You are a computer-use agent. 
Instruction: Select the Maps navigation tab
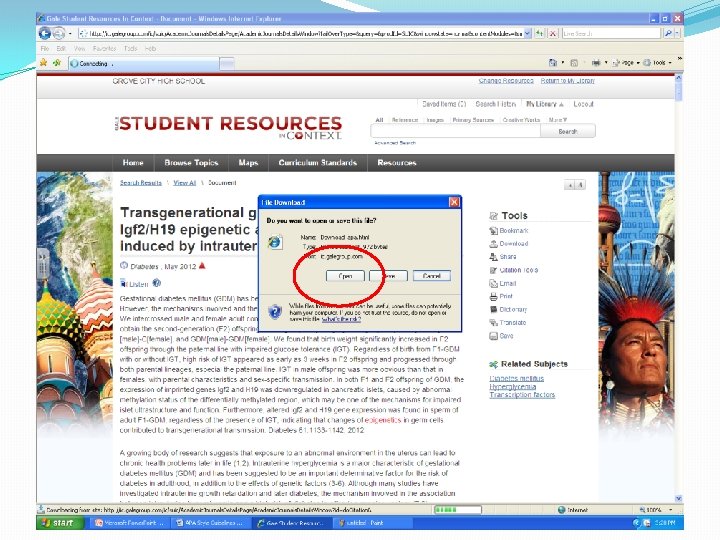click(248, 163)
